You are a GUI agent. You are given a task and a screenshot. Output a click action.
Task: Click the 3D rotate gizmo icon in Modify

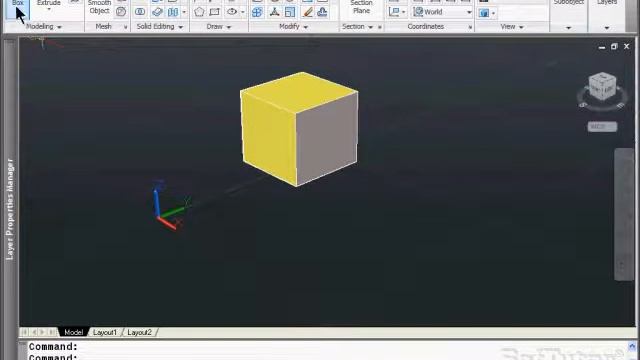[x=274, y=12]
